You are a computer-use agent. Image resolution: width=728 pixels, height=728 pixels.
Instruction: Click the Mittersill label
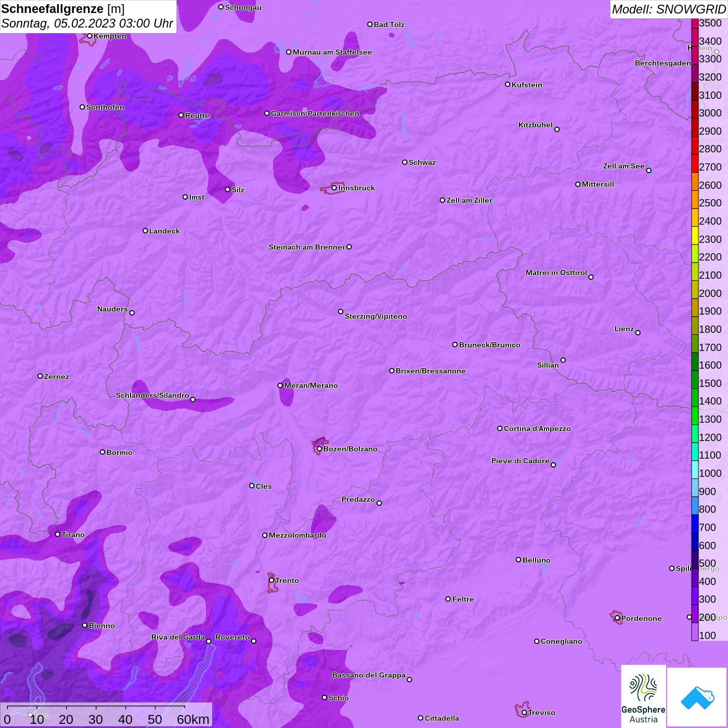pos(598,184)
